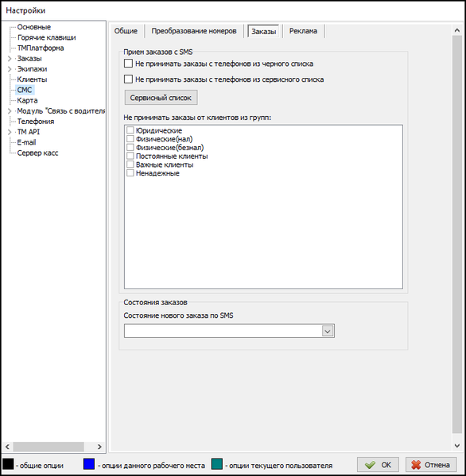Expand the Заказы tree node
466x476 pixels.
pyautogui.click(x=10, y=59)
